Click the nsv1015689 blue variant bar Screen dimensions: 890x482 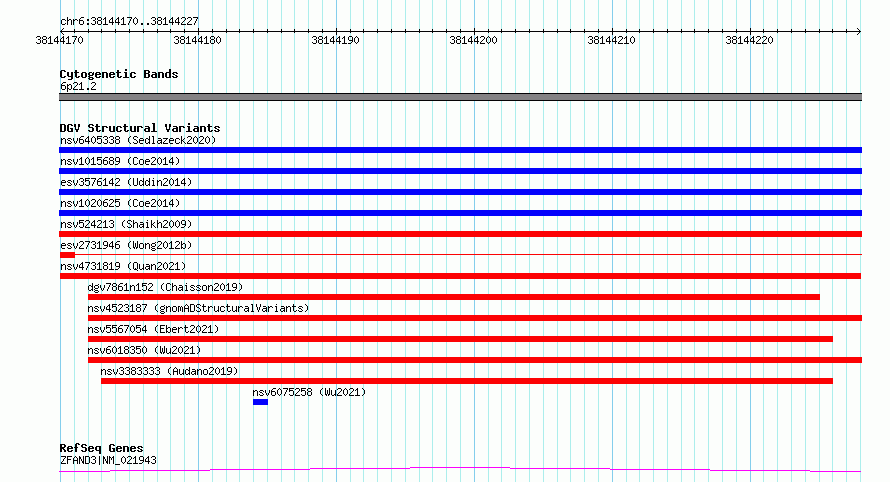pyautogui.click(x=460, y=171)
